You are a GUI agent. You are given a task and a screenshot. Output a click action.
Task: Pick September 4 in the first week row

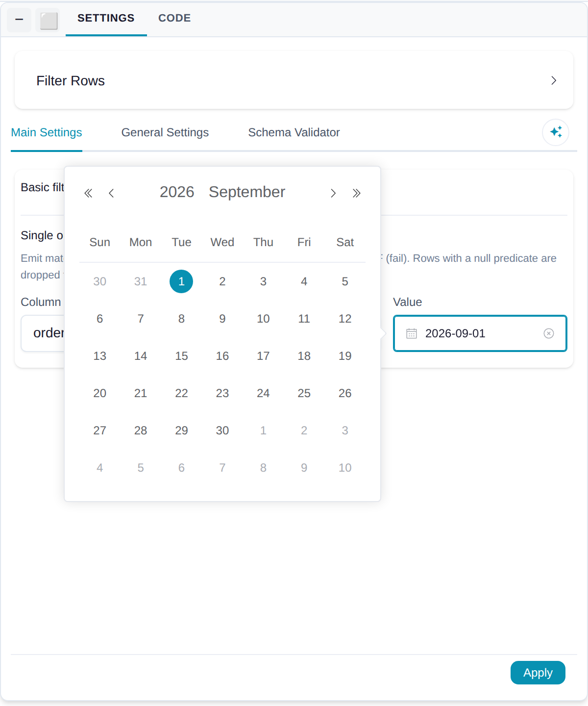click(304, 281)
